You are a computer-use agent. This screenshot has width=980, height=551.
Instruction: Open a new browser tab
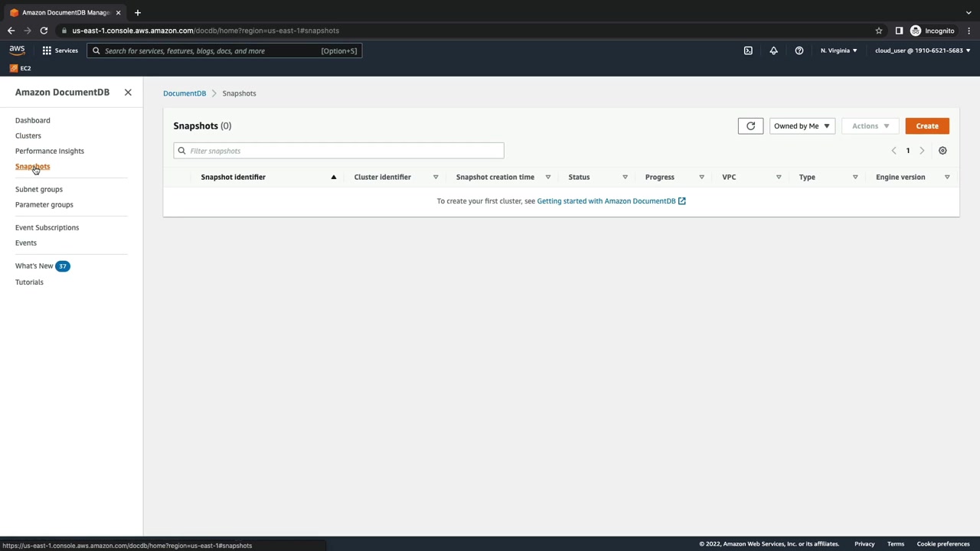pyautogui.click(x=138, y=12)
